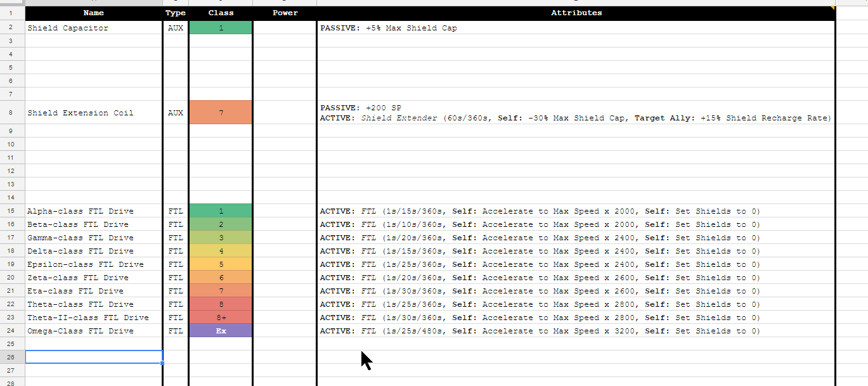Click the Class header cell
Image resolution: width=868 pixels, height=386 pixels.
(221, 13)
